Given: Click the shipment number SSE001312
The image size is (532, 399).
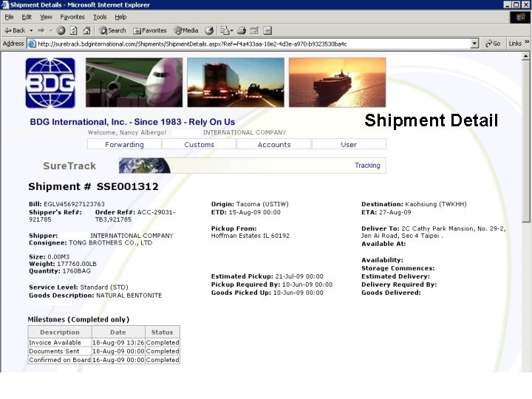Looking at the screenshot, I should (x=128, y=186).
